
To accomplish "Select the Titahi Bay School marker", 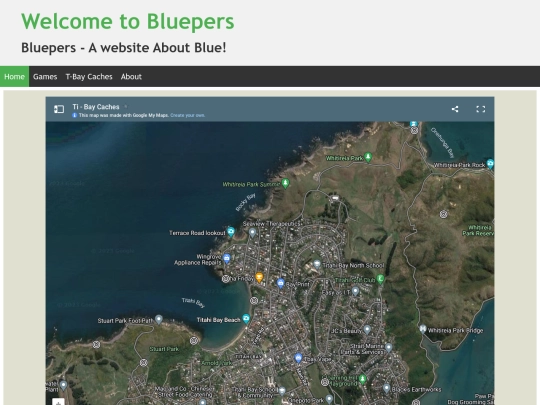I will coord(282,391).
